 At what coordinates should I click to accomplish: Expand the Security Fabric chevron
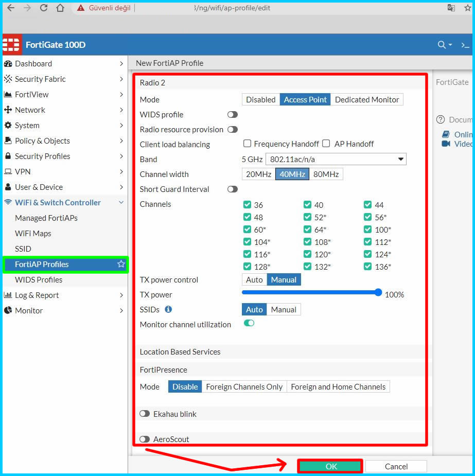(121, 79)
